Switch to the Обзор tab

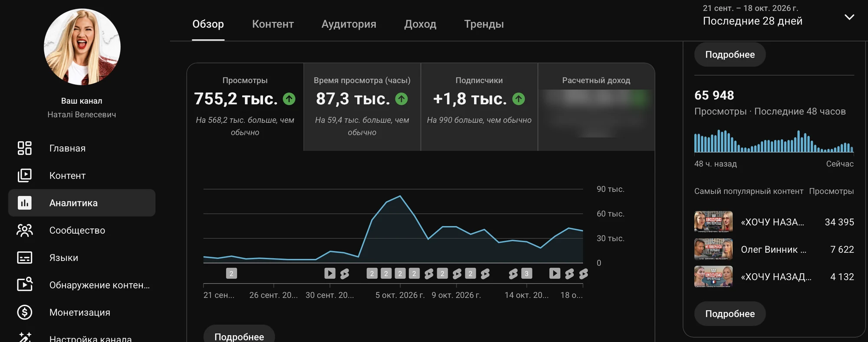point(208,24)
